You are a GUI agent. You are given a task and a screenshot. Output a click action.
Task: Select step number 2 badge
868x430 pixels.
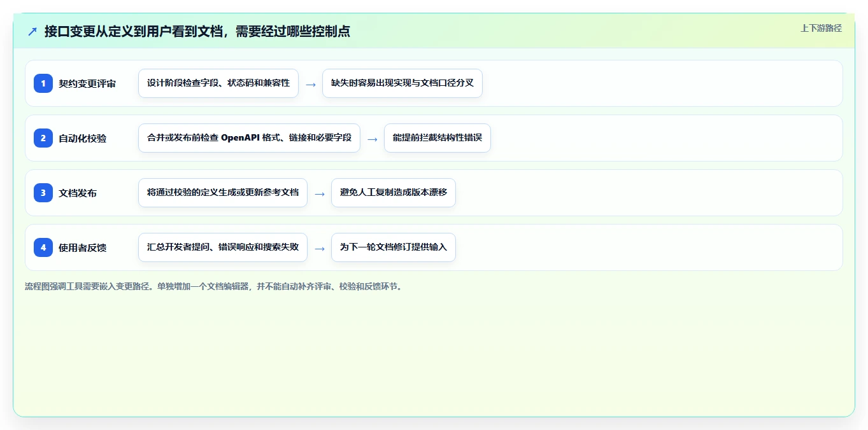43,138
